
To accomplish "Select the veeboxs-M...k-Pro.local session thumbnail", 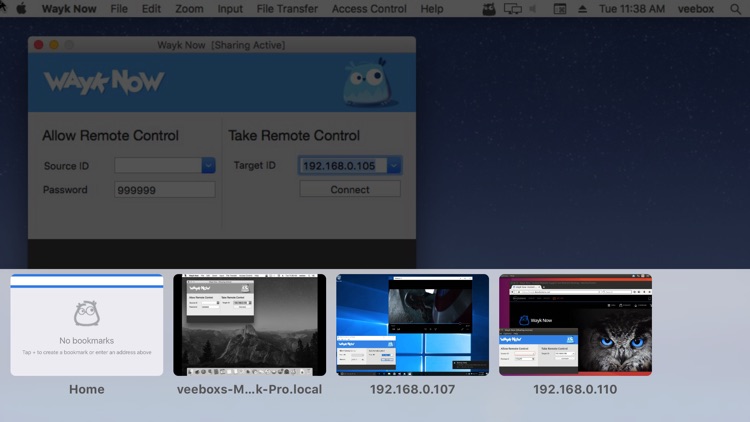I will click(x=249, y=325).
